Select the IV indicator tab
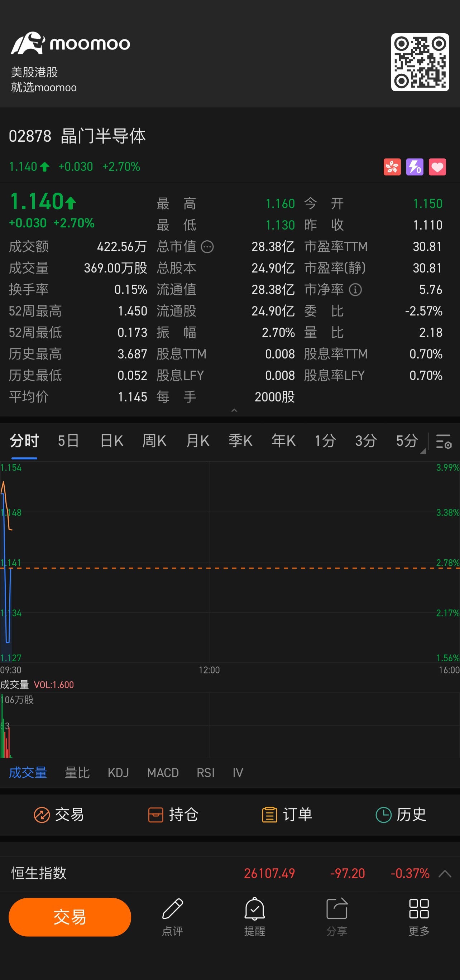 pyautogui.click(x=238, y=773)
